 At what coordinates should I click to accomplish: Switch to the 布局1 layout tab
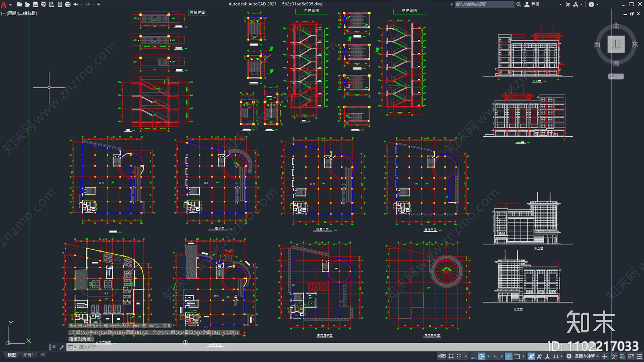28,355
